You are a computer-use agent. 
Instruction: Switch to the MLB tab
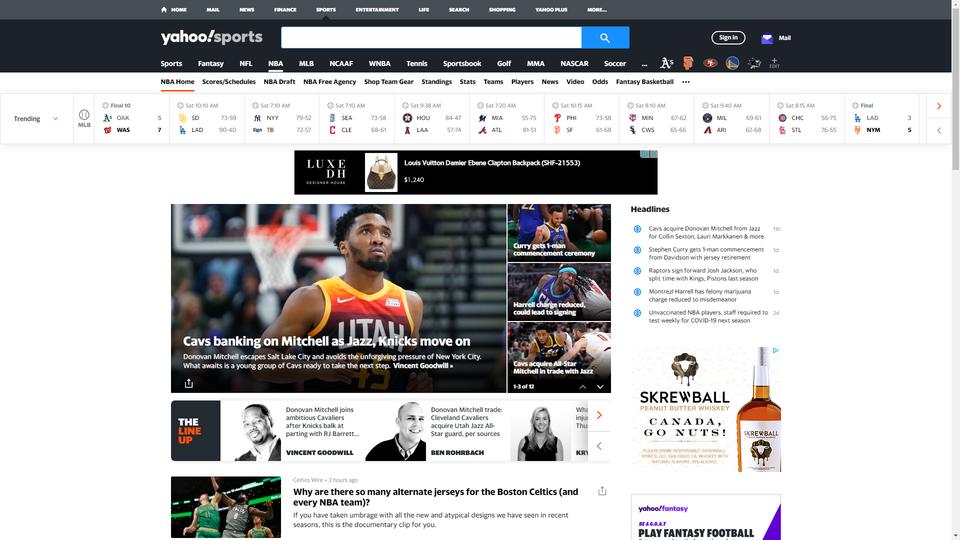[x=306, y=64]
